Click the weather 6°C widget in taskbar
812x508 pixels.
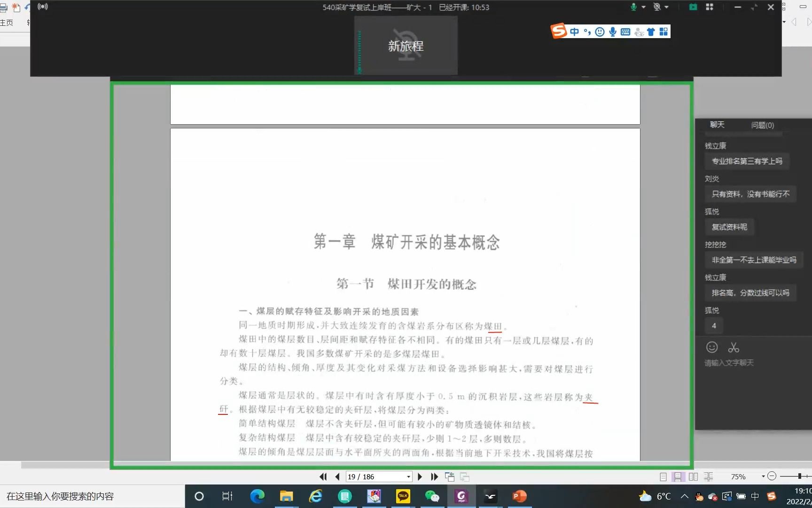click(655, 496)
